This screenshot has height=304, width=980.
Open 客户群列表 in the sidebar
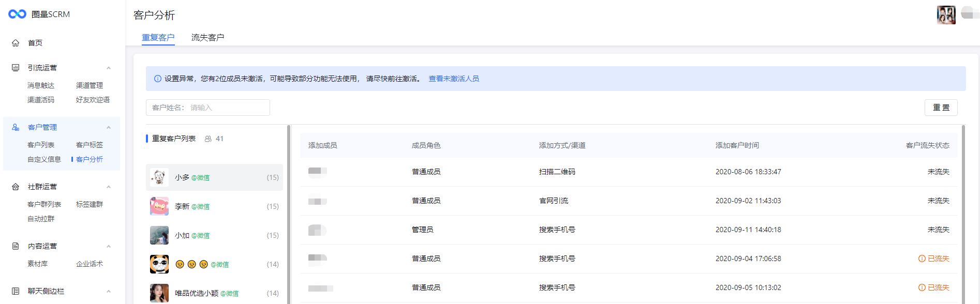pos(44,204)
